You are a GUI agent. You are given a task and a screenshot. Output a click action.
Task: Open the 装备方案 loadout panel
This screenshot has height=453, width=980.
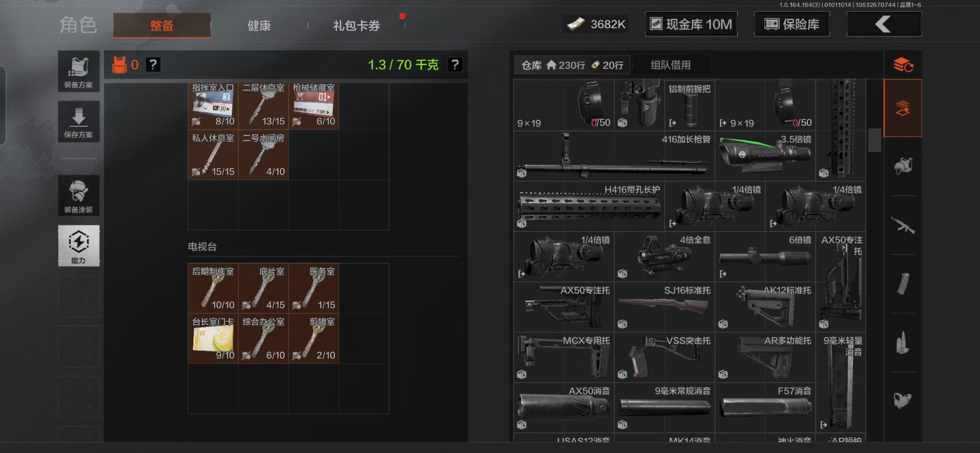pyautogui.click(x=79, y=71)
